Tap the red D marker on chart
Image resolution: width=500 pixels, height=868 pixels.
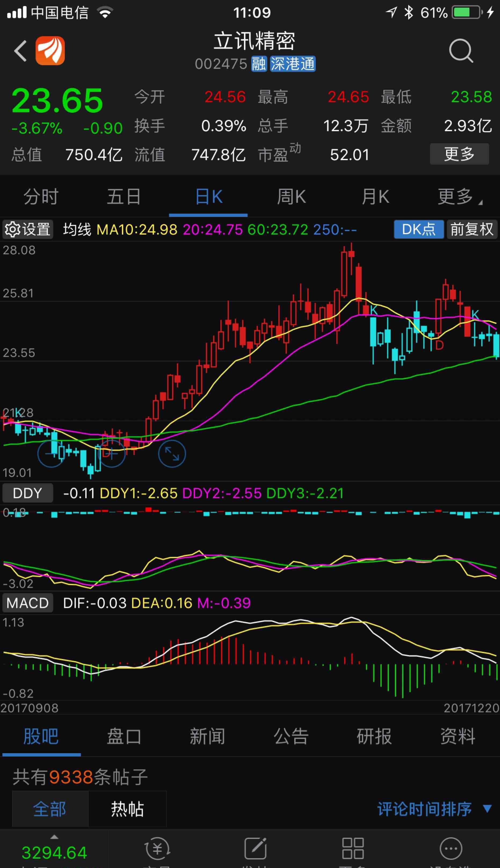coord(439,345)
